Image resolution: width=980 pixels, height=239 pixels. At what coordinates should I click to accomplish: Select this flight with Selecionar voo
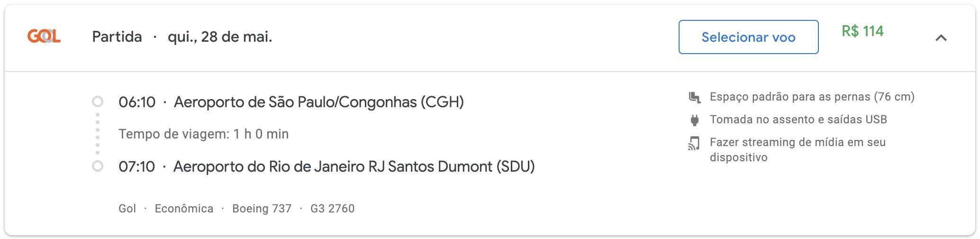(748, 37)
